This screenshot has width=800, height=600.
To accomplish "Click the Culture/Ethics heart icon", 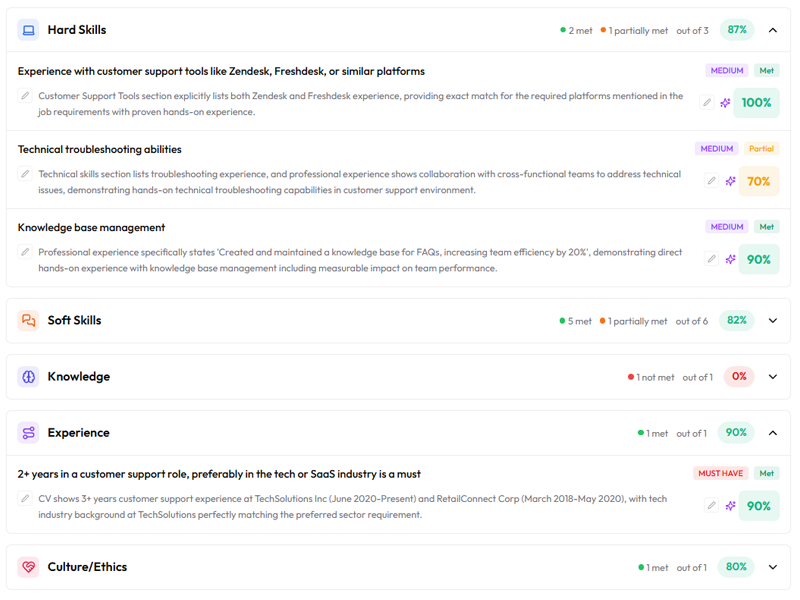I will click(28, 567).
